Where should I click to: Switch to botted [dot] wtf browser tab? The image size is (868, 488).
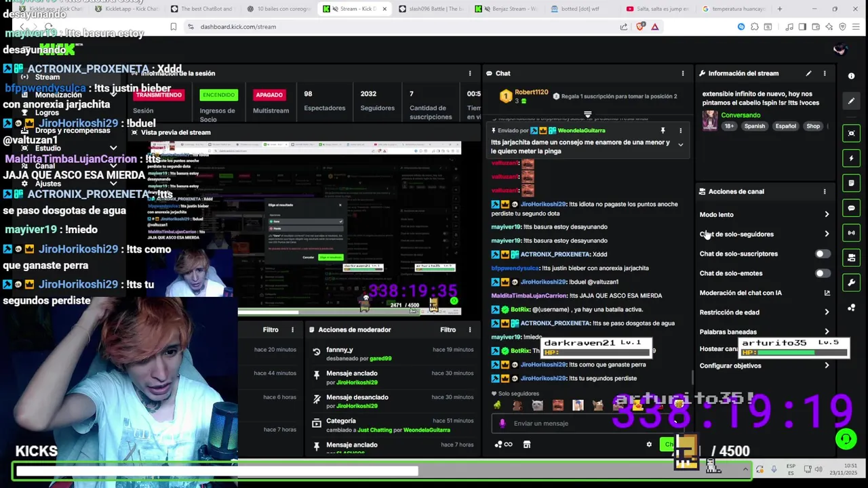coord(582,9)
